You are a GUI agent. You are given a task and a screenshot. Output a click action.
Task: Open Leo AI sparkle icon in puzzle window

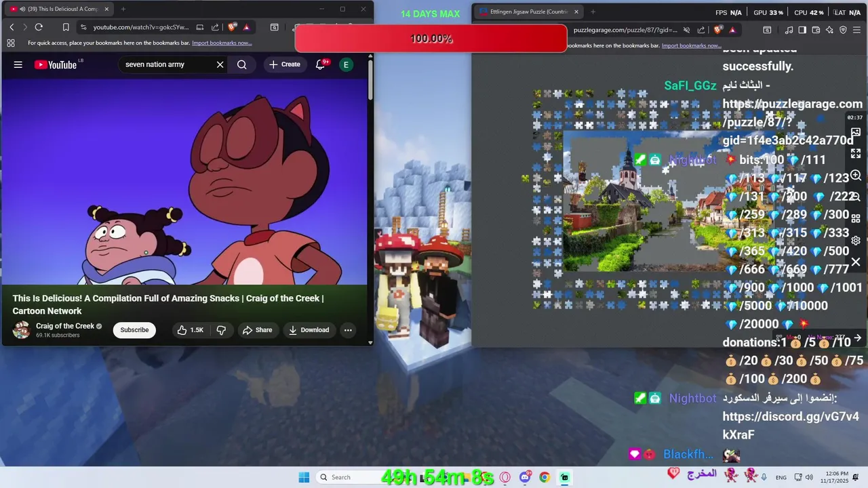pyautogui.click(x=829, y=30)
